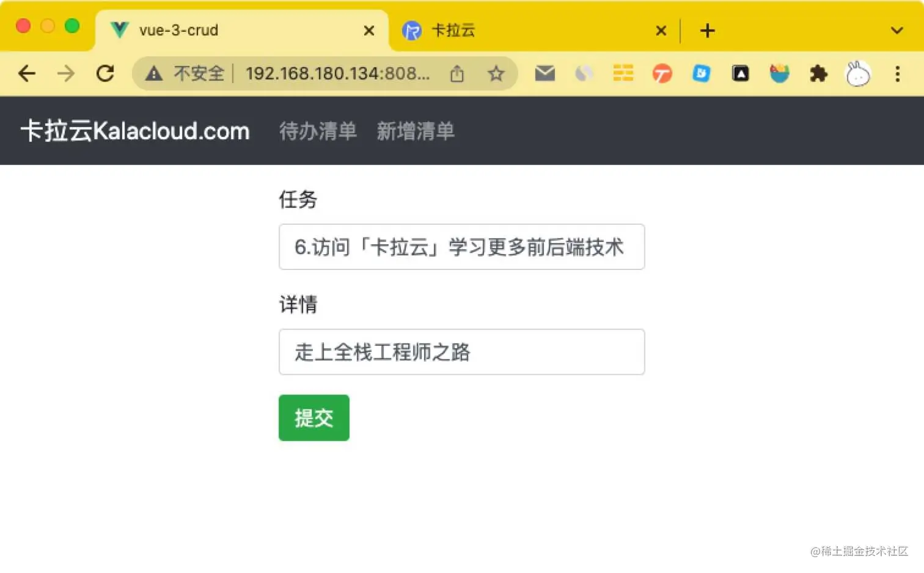Expand the tab search chevron
Viewport: 924px width, 573px height.
[897, 31]
